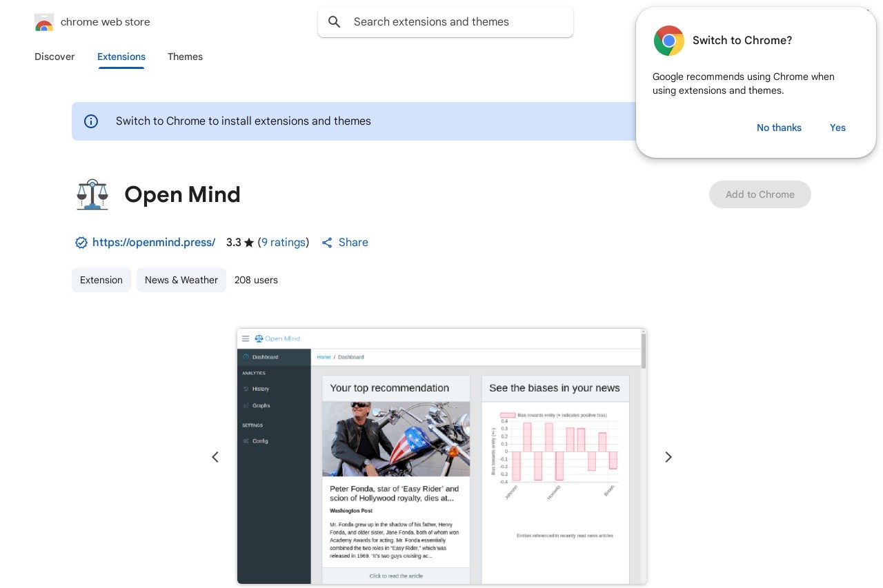Click the verified badge beside openmind.press
This screenshot has width=883, height=588.
tap(81, 243)
